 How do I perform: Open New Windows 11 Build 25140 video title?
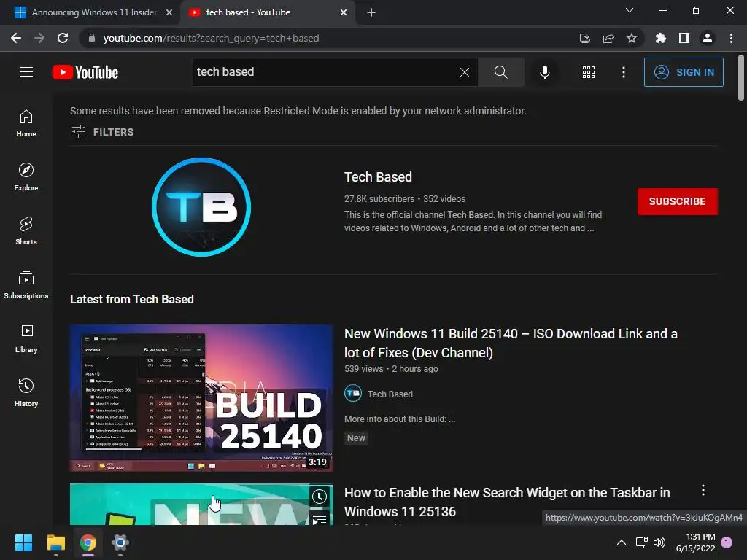coord(511,343)
